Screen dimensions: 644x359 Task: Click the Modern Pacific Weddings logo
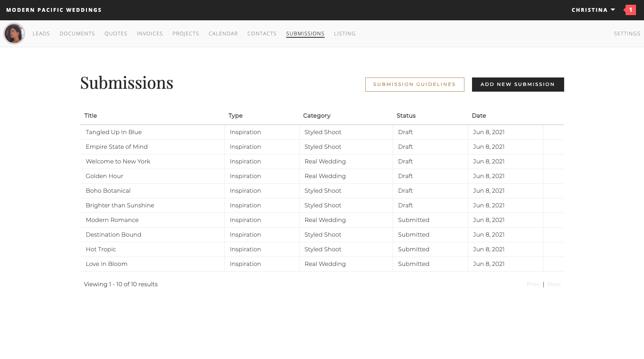pyautogui.click(x=54, y=10)
